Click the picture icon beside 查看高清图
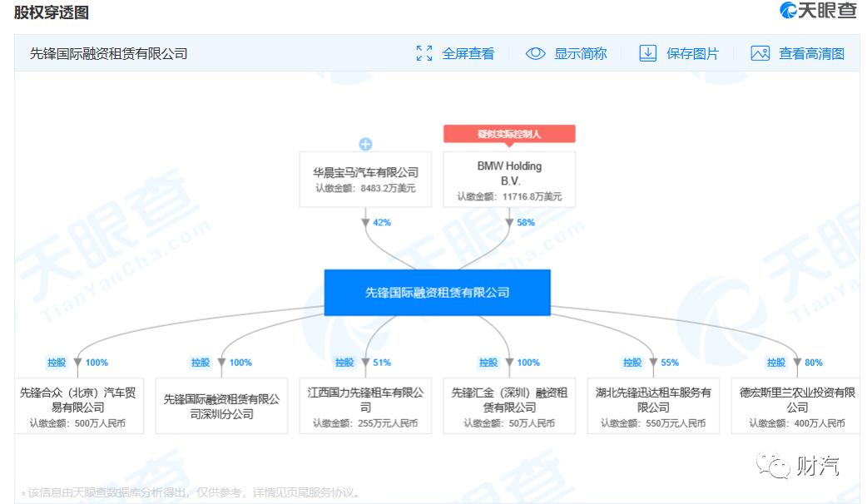This screenshot has width=867, height=504. (760, 52)
